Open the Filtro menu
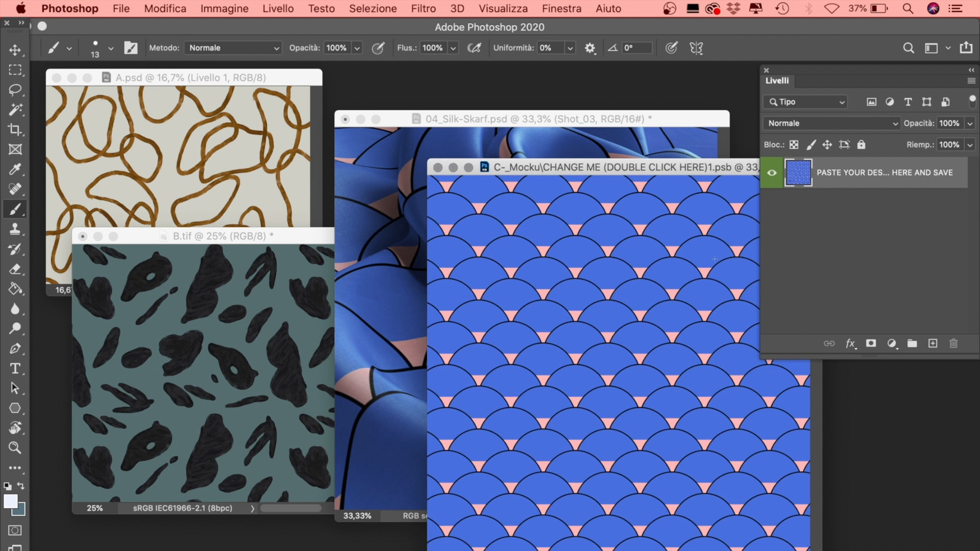Image resolution: width=980 pixels, height=551 pixels. (424, 9)
